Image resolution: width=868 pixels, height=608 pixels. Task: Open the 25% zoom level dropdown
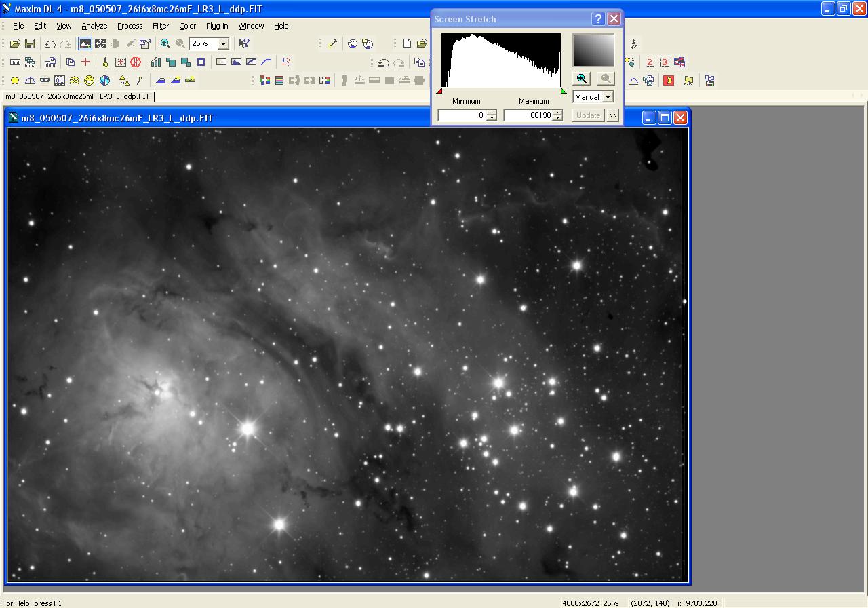(x=223, y=43)
